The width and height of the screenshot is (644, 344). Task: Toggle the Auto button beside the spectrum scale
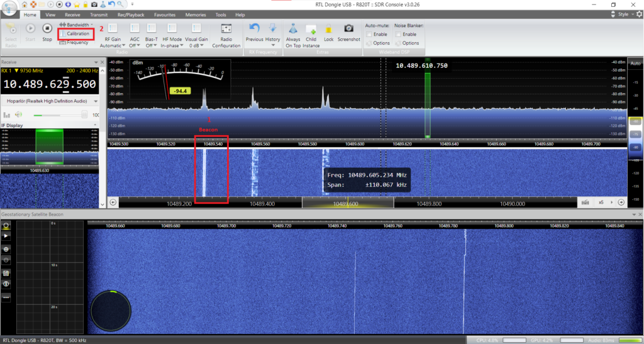[x=635, y=64]
